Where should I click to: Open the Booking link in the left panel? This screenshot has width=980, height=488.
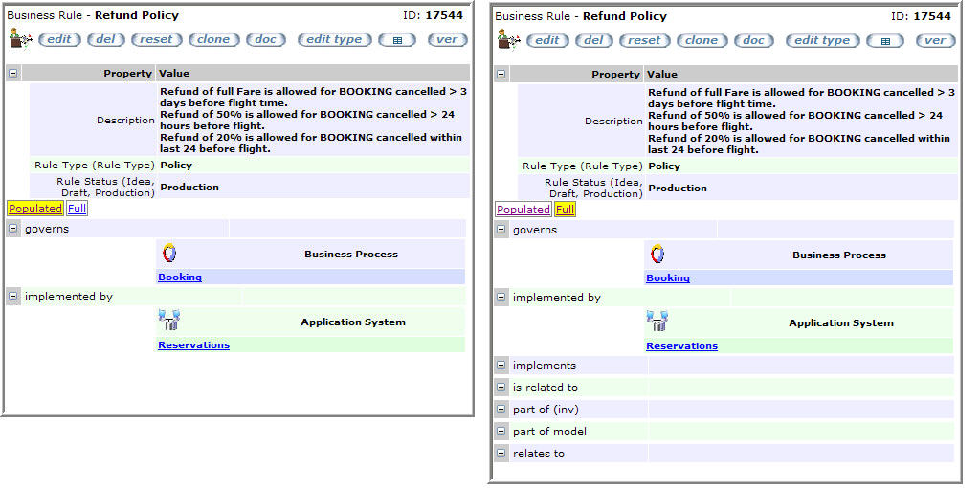(180, 277)
